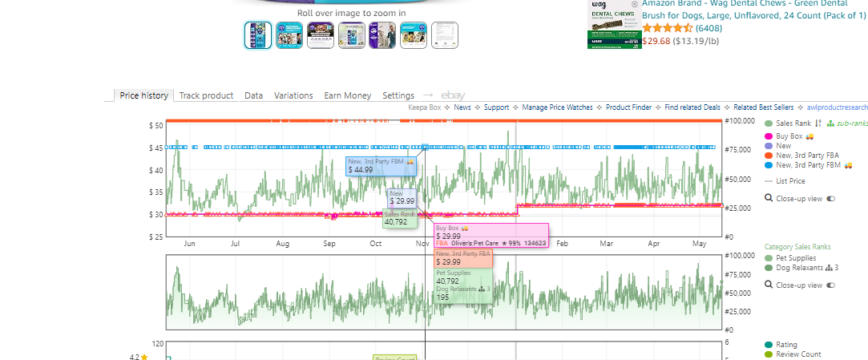
Task: Open the News link
Action: pyautogui.click(x=462, y=107)
